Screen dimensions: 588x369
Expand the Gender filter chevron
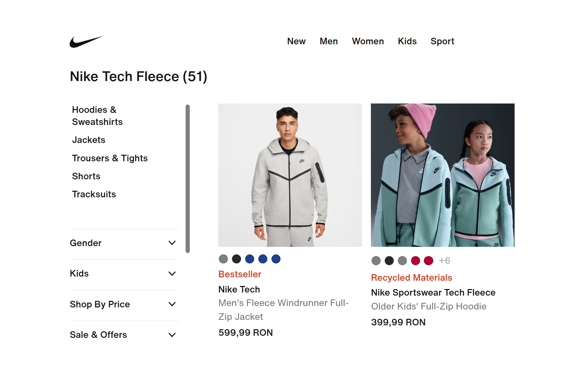[172, 243]
